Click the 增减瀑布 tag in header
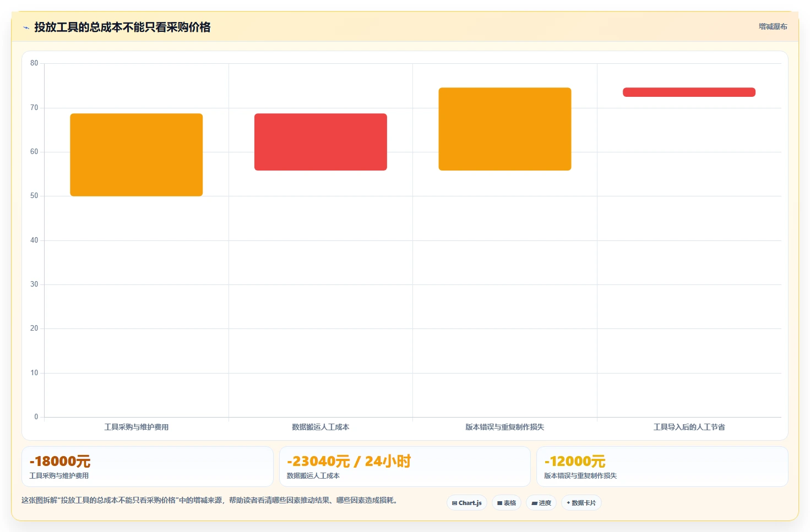This screenshot has width=810, height=532. pos(773,26)
